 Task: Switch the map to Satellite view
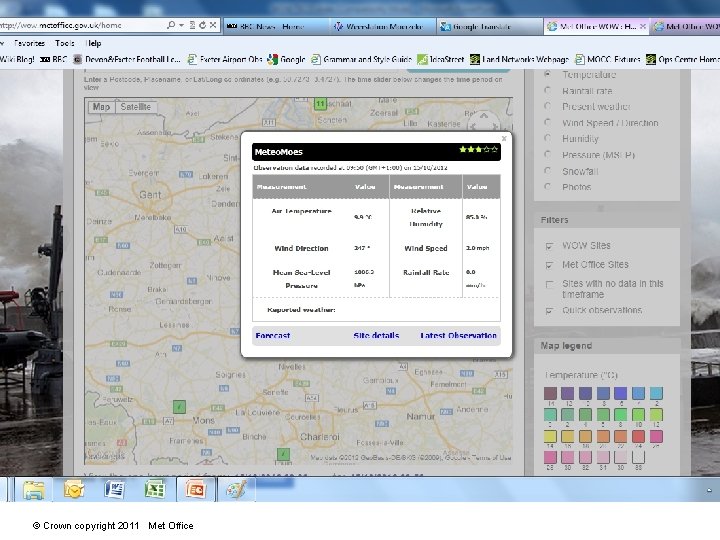(135, 107)
